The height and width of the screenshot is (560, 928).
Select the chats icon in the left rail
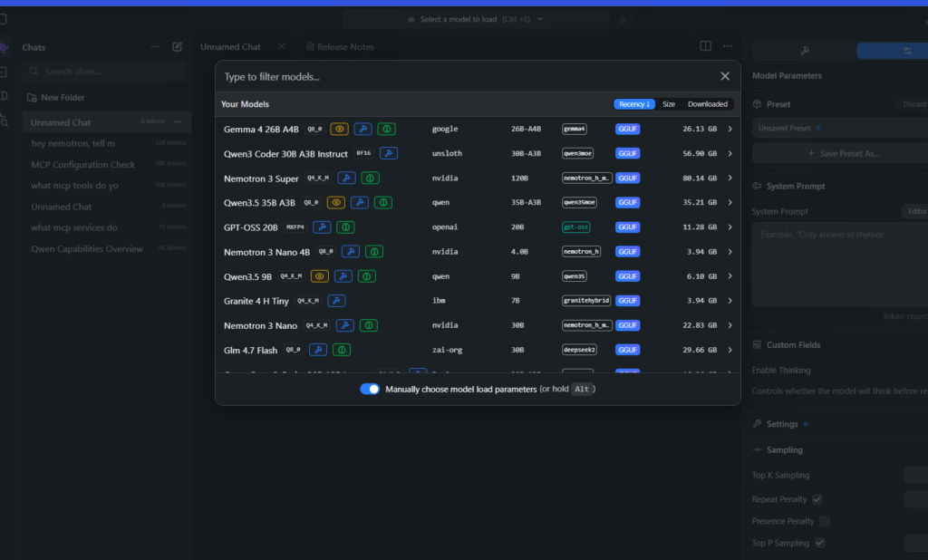5,47
